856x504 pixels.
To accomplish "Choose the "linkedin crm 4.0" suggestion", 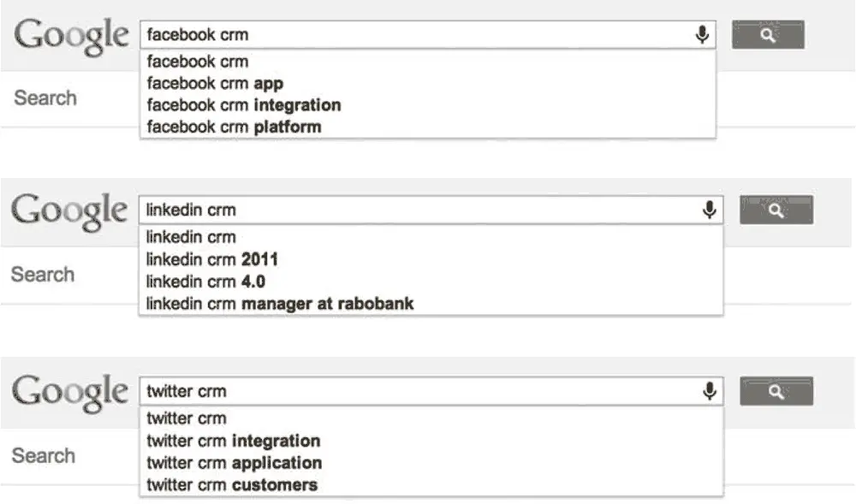I will (x=431, y=282).
